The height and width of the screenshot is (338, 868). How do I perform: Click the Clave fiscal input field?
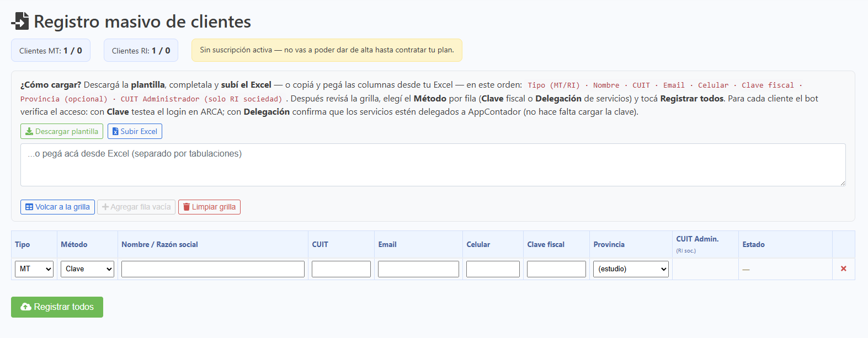(x=556, y=269)
